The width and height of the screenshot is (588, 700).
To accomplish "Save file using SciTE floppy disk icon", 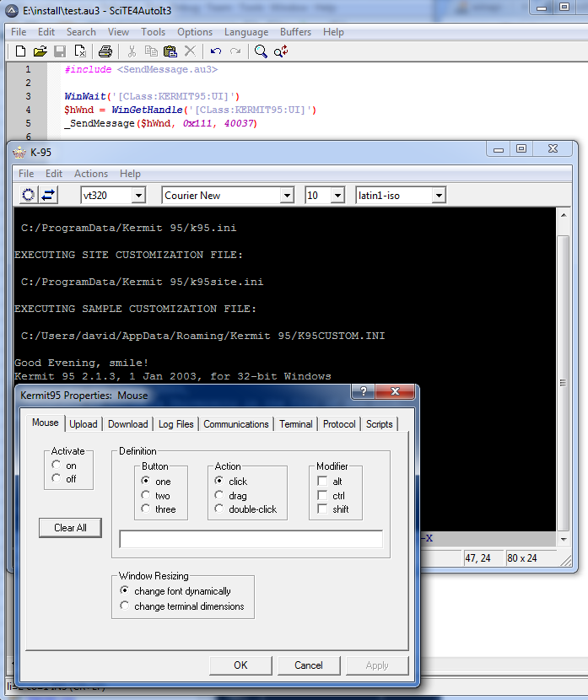I will 60,51.
